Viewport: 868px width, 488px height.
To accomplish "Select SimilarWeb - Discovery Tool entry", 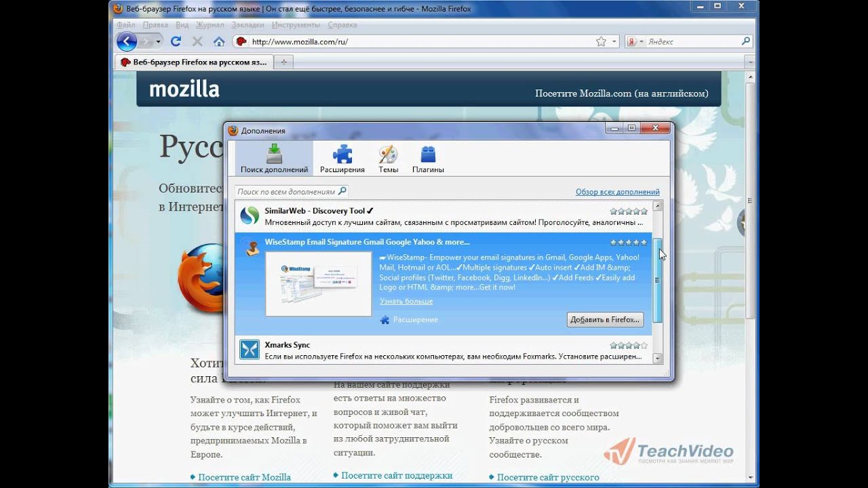I will pos(443,216).
